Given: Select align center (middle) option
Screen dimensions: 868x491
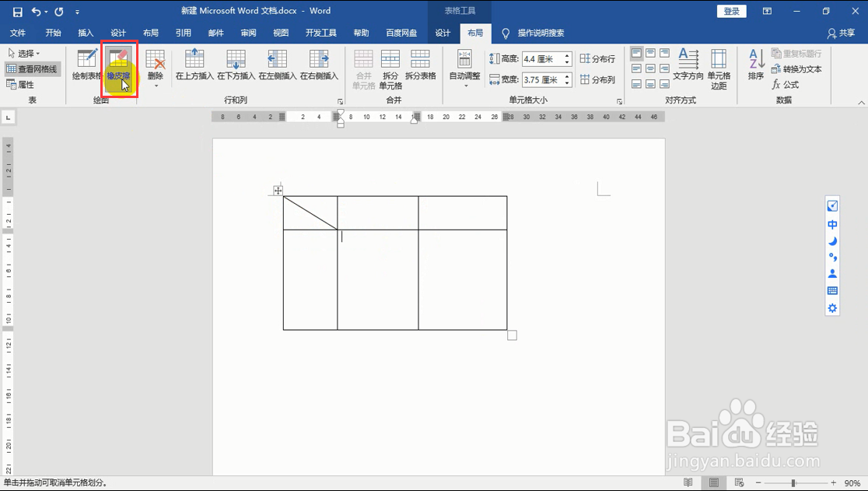Looking at the screenshot, I should 650,68.
